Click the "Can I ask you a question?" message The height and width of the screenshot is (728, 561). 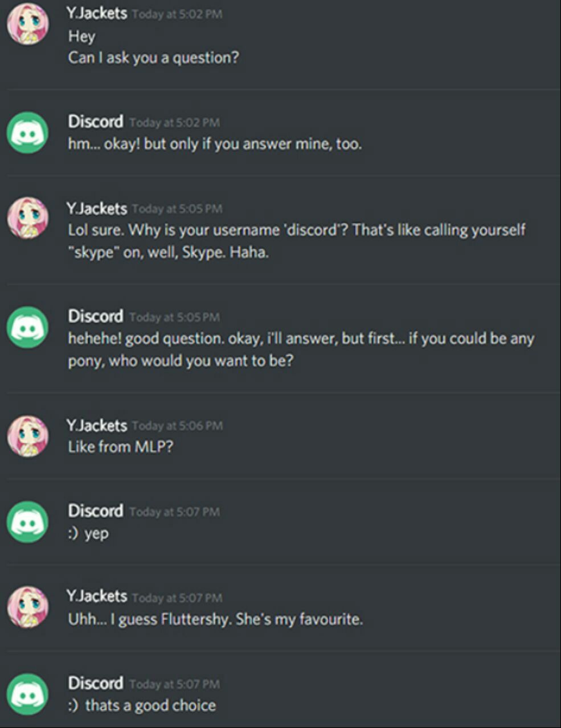[153, 57]
